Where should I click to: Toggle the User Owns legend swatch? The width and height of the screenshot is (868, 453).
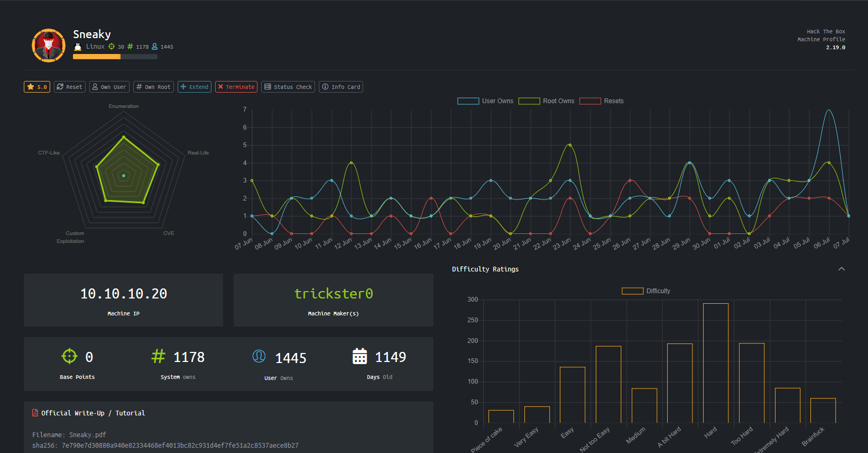point(468,101)
